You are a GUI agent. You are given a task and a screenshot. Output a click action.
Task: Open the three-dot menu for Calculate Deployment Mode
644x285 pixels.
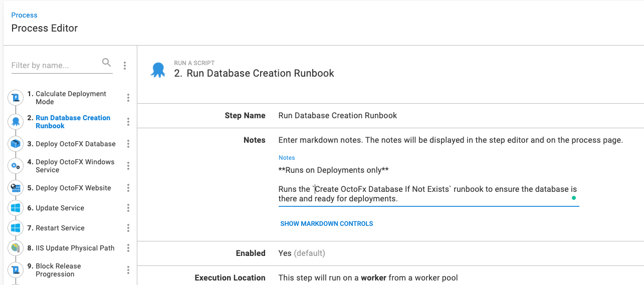coord(128,98)
